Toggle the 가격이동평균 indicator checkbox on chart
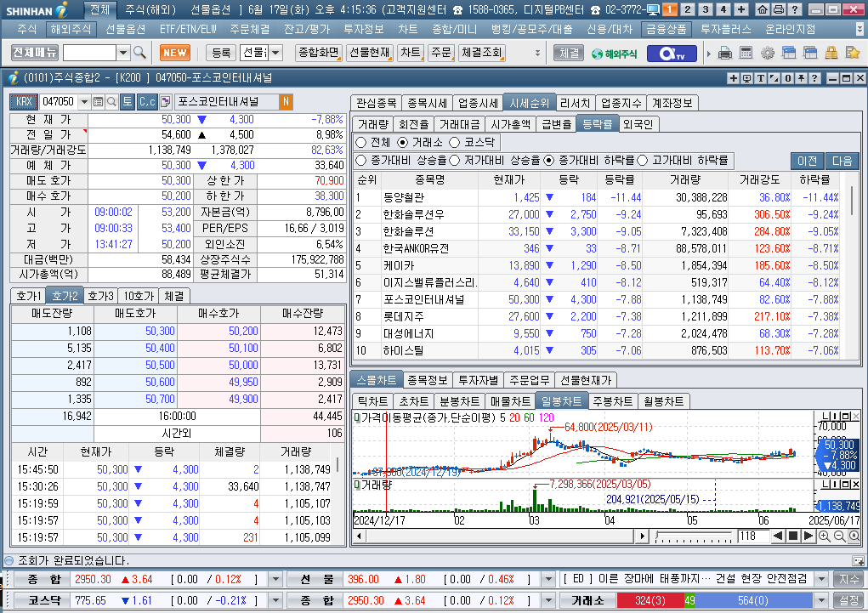868x613 pixels. (357, 417)
